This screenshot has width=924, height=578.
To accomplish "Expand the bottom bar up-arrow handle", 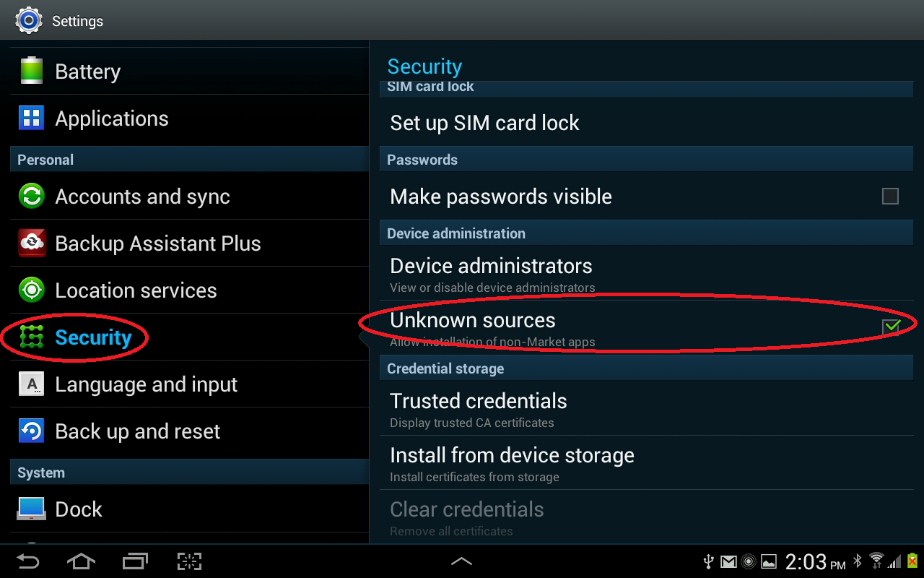I will pos(461,561).
